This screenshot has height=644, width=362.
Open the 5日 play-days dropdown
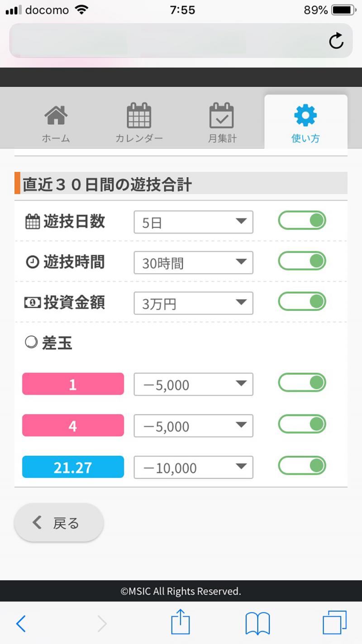(x=193, y=222)
